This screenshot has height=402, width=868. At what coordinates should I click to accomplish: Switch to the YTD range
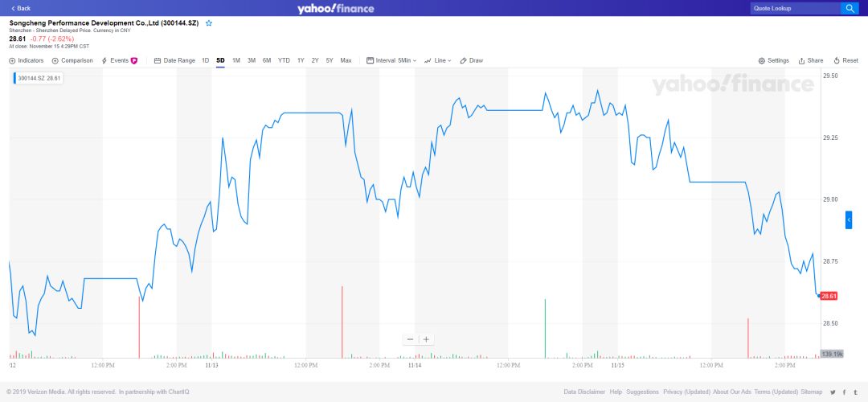coord(284,60)
